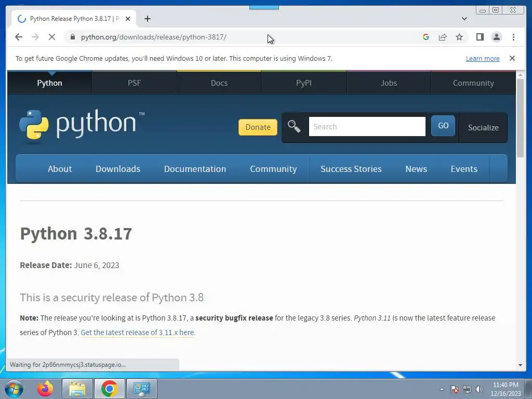Open the Control Panel taskbar icon

click(141, 389)
